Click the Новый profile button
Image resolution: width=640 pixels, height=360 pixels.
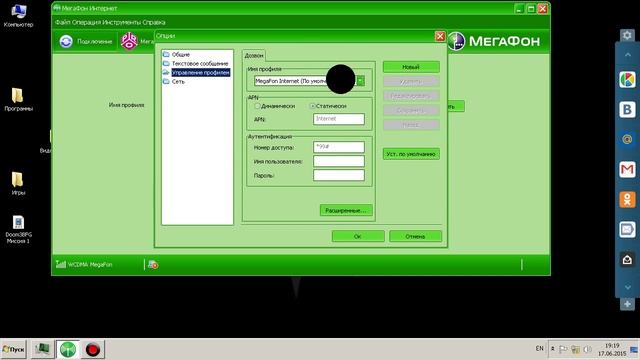point(411,67)
